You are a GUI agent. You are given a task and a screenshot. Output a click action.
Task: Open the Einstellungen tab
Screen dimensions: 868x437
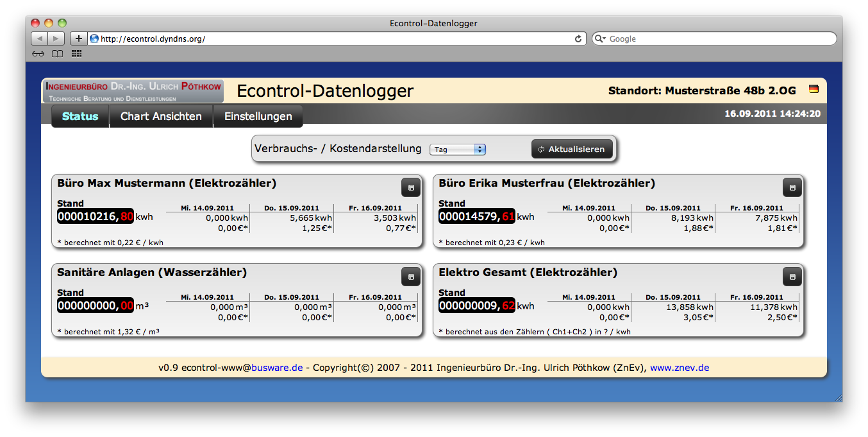pyautogui.click(x=258, y=116)
